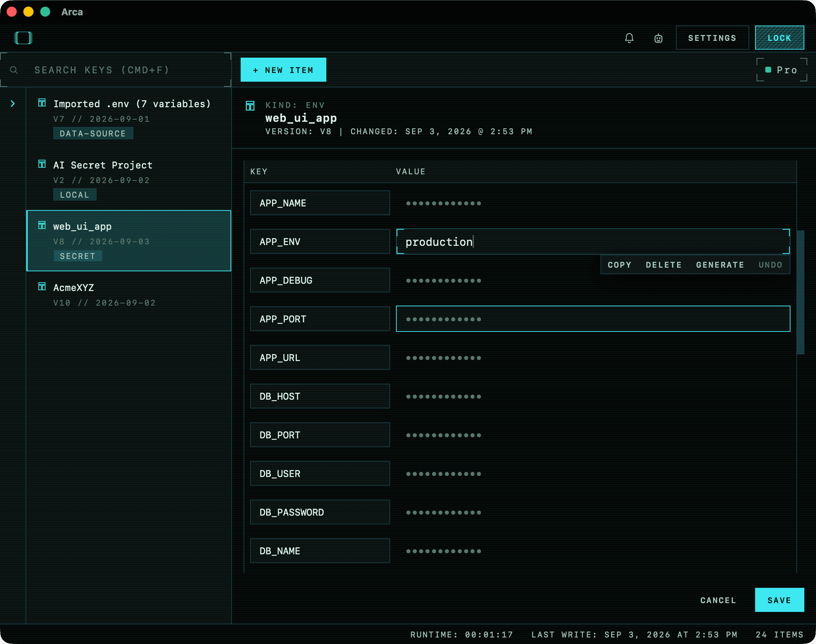Select Imported .env (7 variables) item
The image size is (816, 644).
[128, 119]
